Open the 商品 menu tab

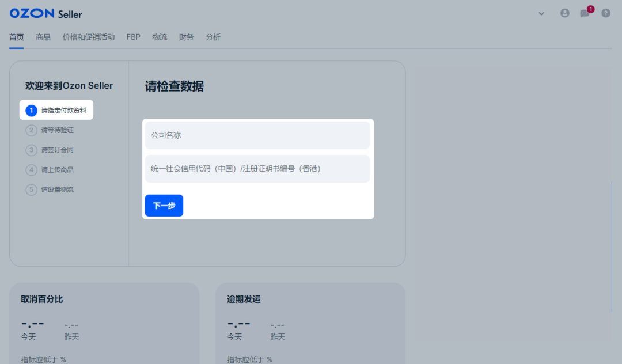(43, 37)
